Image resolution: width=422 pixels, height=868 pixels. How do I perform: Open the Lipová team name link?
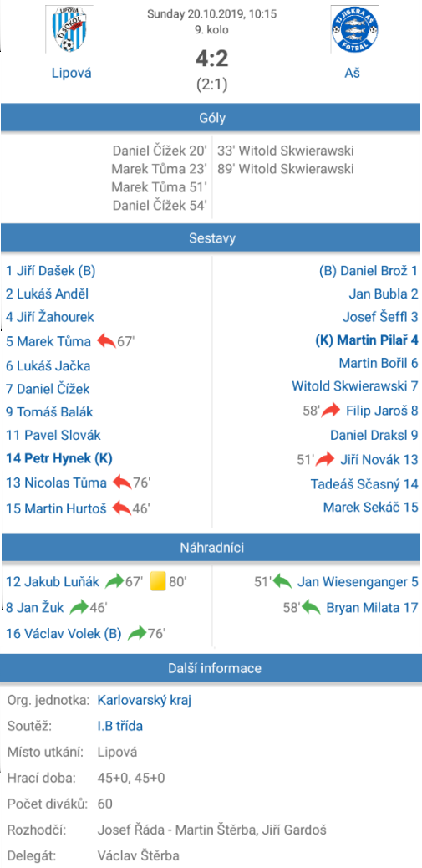point(71,73)
